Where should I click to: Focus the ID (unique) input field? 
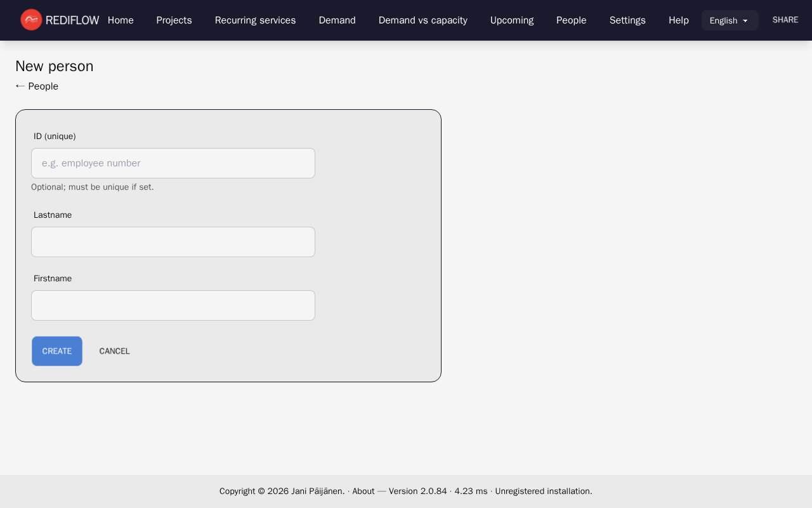coord(173,163)
